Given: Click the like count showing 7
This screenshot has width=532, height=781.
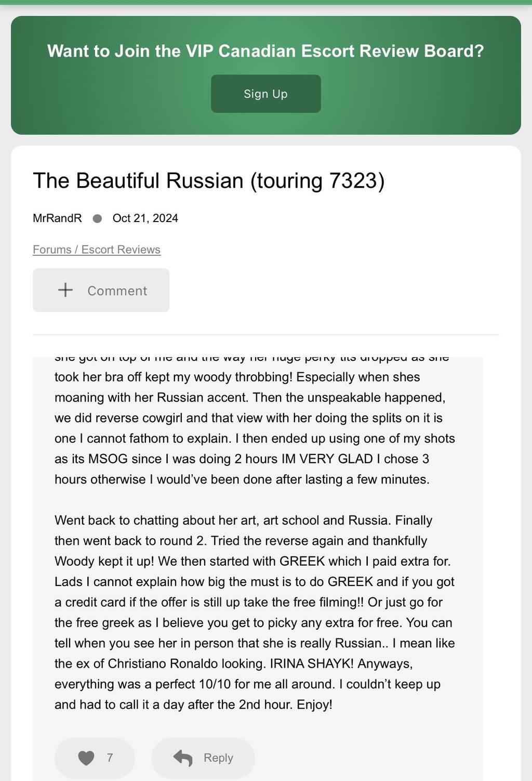Looking at the screenshot, I should 110,758.
